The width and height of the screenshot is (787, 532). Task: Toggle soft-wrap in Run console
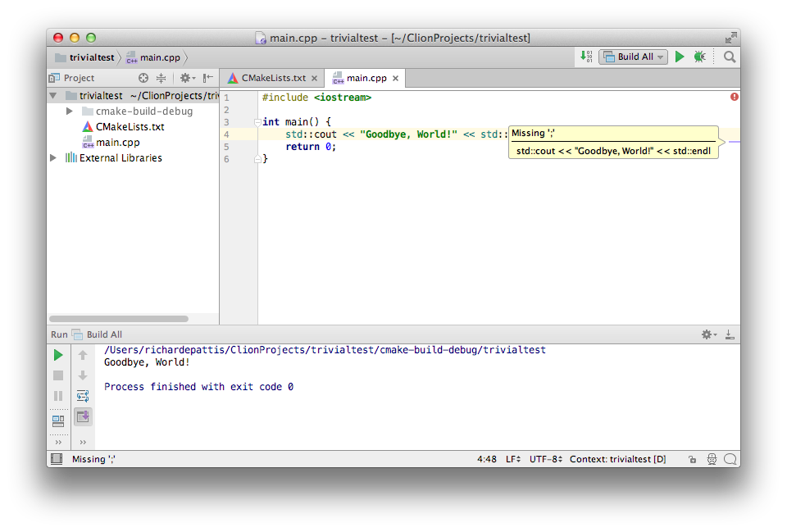pyautogui.click(x=83, y=396)
